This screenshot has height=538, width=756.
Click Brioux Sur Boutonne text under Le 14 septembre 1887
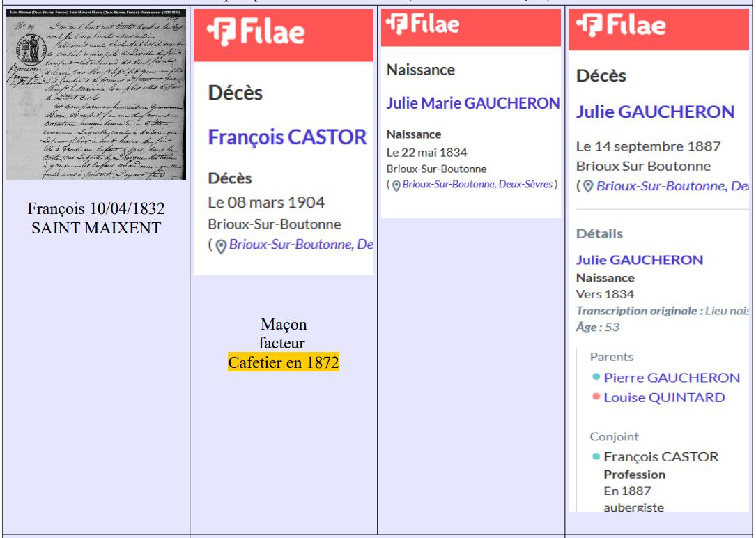point(643,167)
